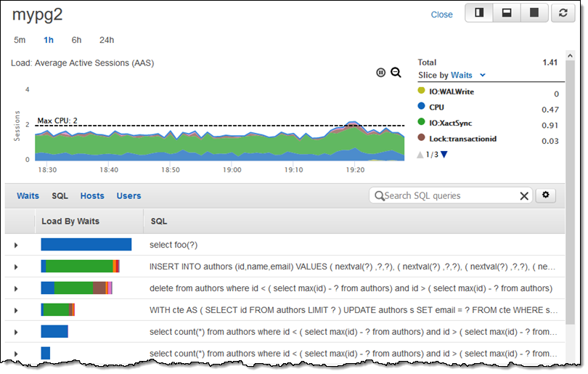
Task: Click the refresh icon button
Action: (x=563, y=13)
